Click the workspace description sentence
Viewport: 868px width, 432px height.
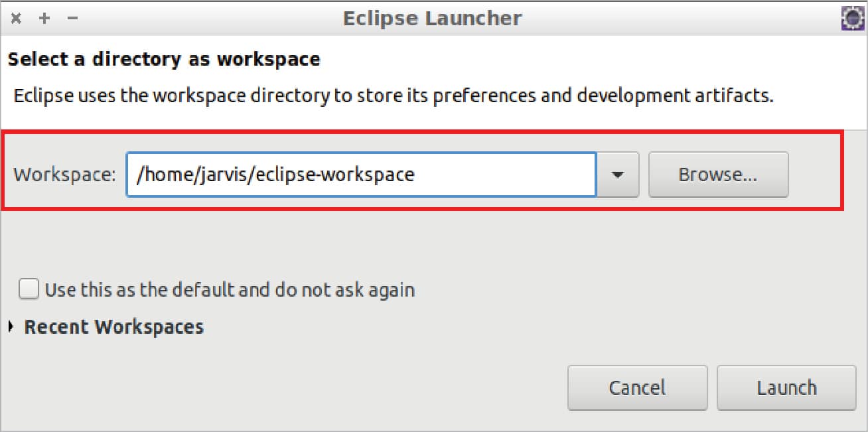(x=394, y=96)
